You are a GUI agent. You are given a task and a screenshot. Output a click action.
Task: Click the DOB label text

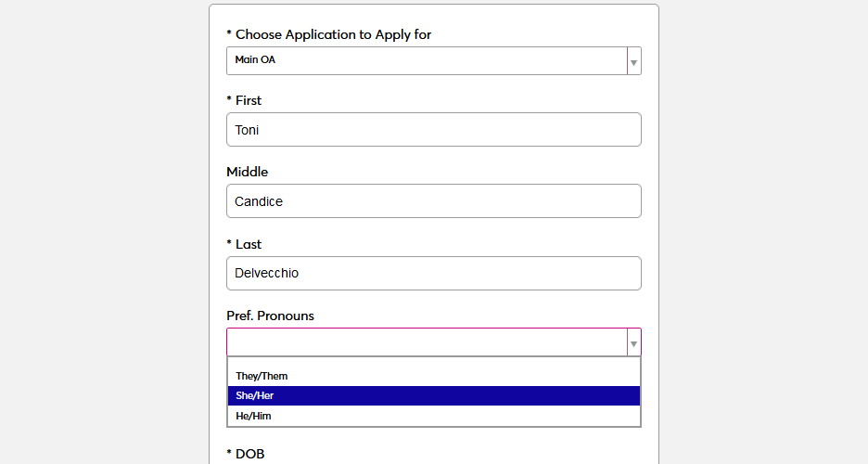249,454
